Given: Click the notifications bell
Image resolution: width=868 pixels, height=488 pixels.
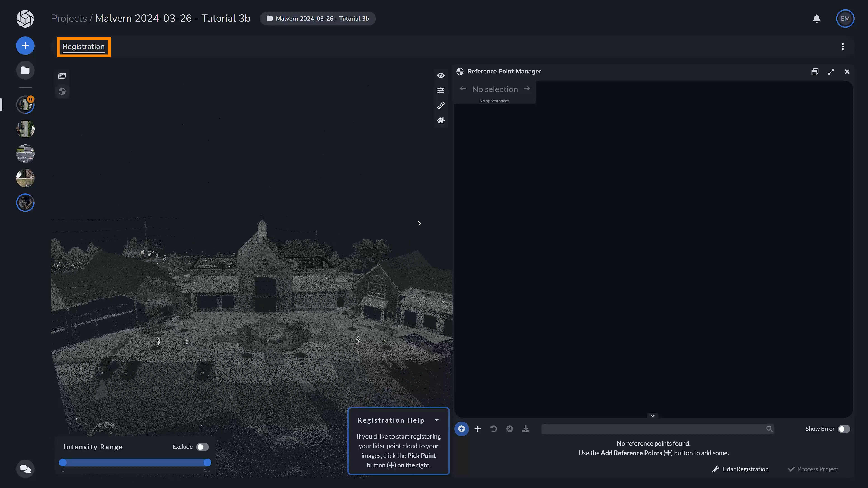Looking at the screenshot, I should pyautogui.click(x=816, y=19).
